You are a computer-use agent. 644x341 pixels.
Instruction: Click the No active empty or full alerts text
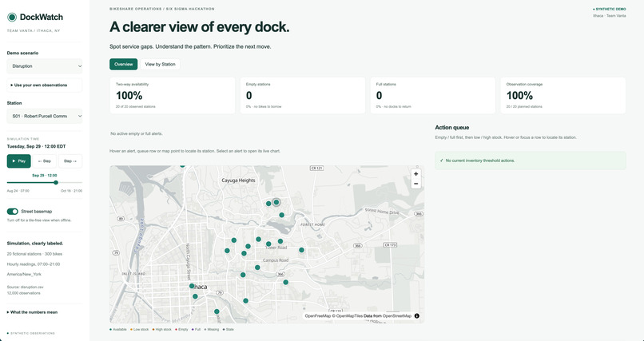click(x=137, y=134)
